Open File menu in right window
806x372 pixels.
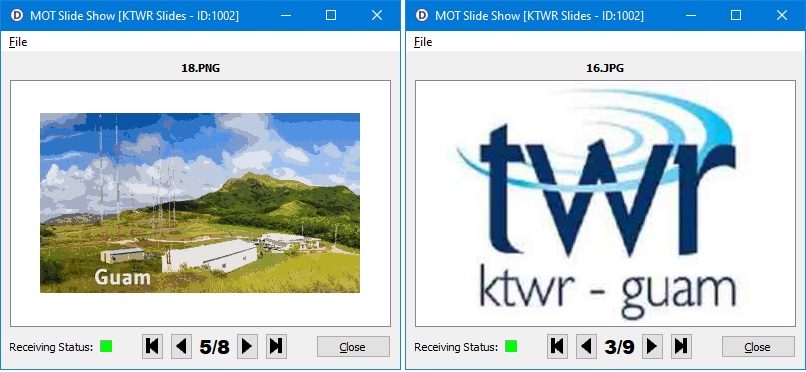(423, 42)
